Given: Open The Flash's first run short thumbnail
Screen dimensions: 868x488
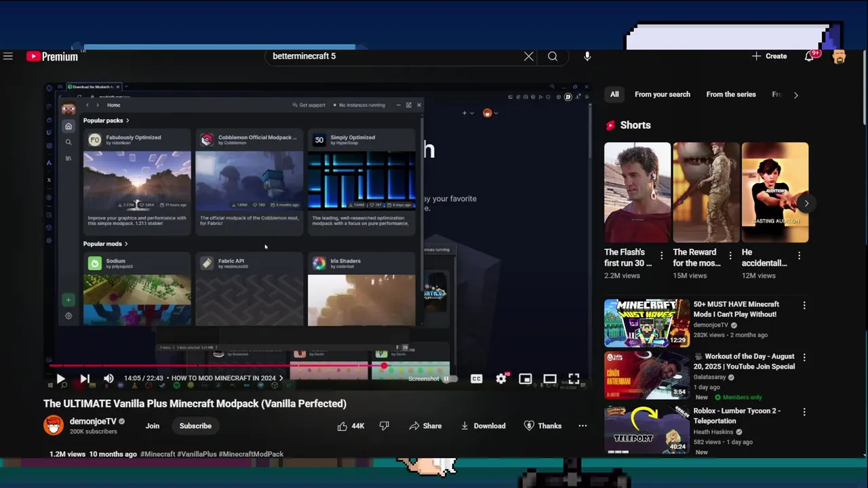Looking at the screenshot, I should [637, 192].
